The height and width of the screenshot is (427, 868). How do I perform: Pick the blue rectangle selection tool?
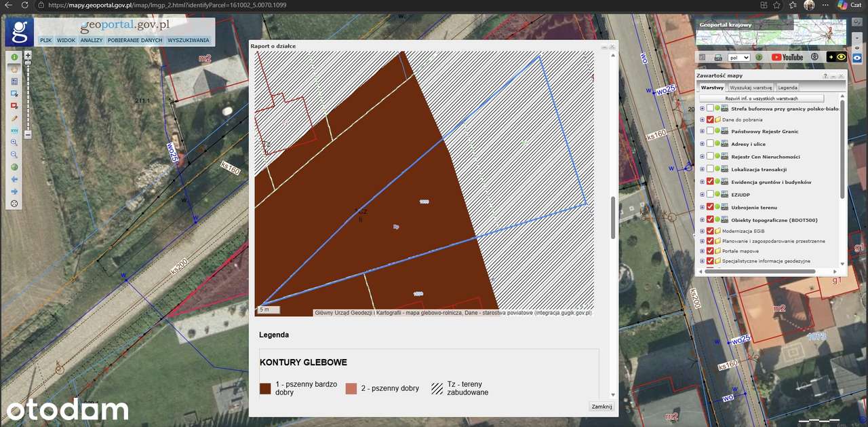tap(14, 94)
